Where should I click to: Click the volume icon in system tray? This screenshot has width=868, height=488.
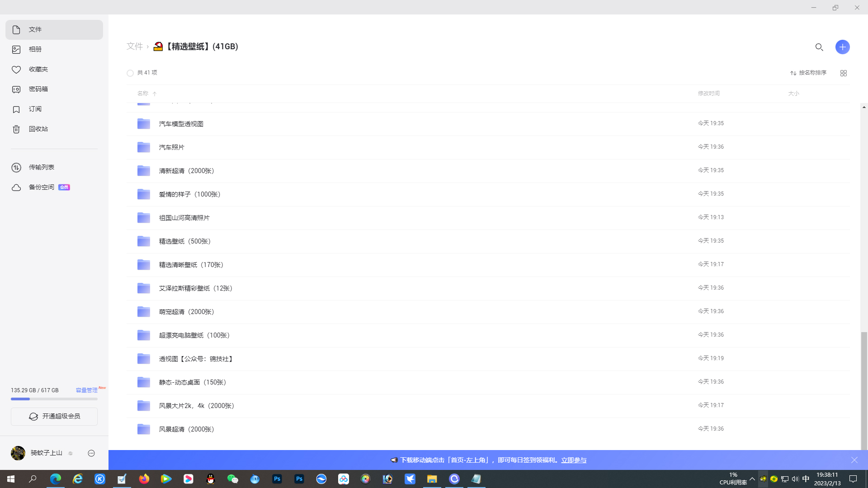pos(795,479)
